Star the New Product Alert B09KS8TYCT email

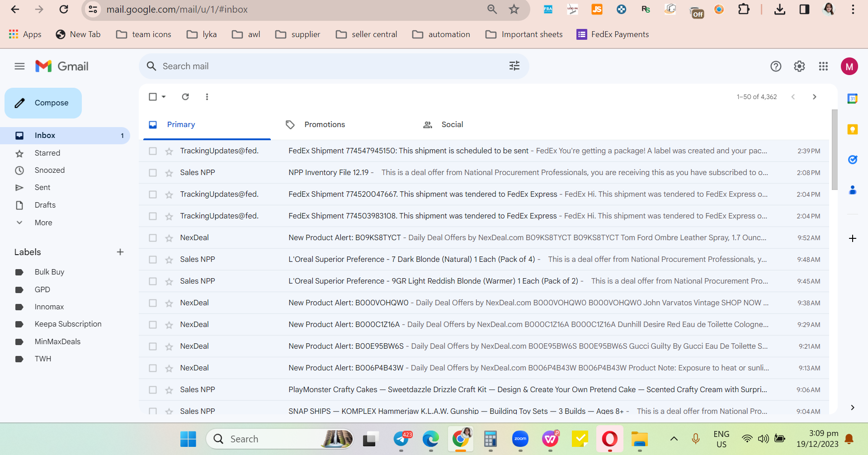click(169, 238)
